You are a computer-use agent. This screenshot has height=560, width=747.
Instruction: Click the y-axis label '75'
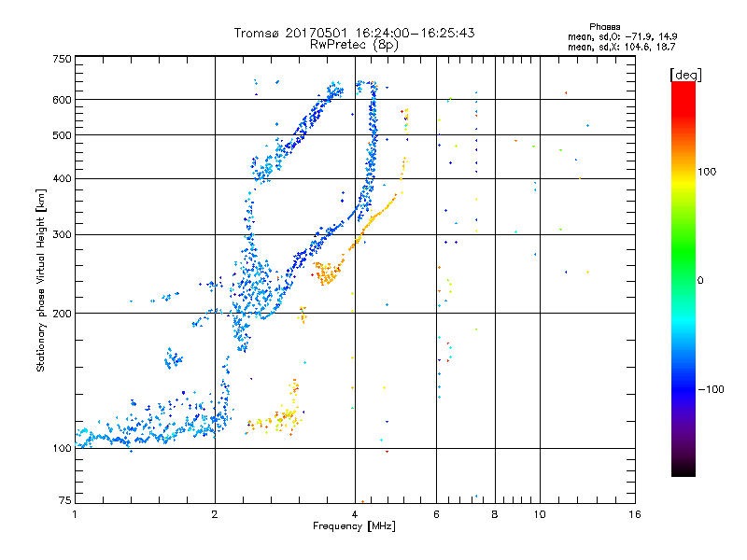65,500
